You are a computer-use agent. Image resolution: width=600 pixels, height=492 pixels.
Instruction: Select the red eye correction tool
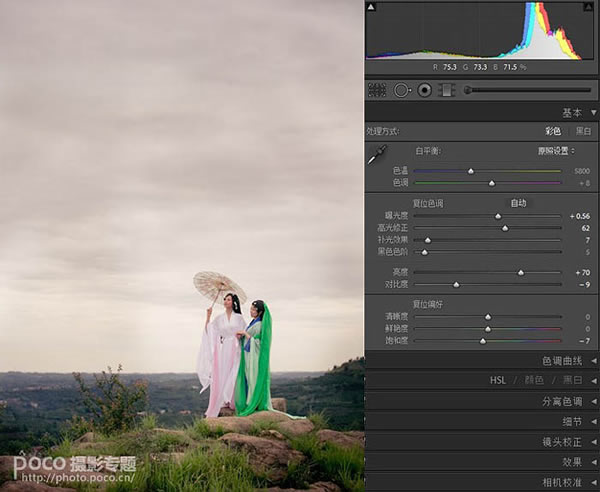point(424,90)
